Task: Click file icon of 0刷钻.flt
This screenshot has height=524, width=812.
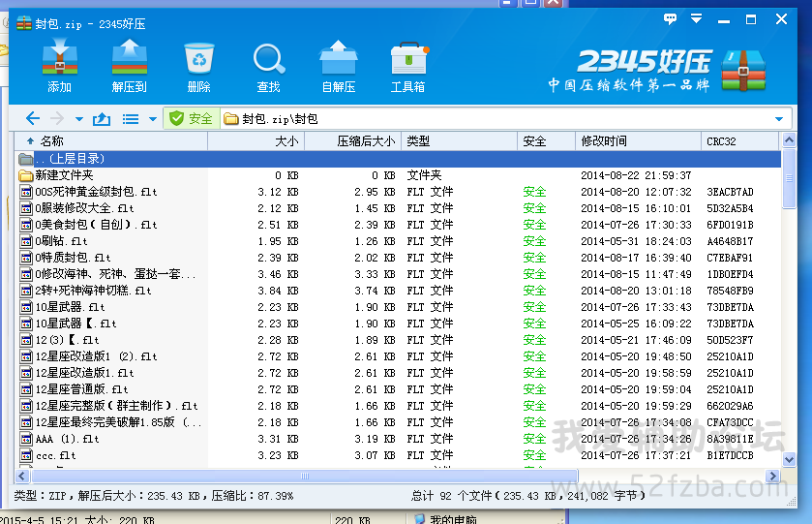Action: pos(26,241)
